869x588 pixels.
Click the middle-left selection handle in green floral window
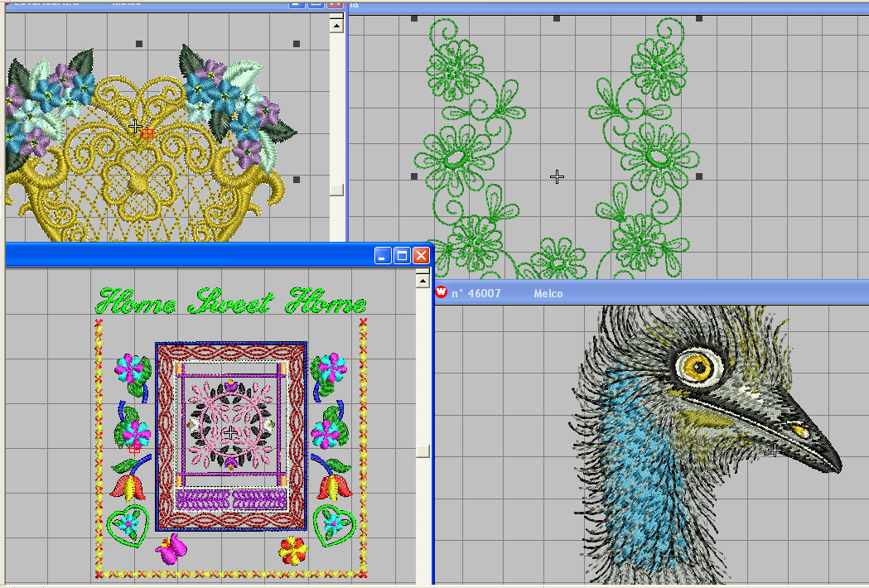(x=414, y=176)
